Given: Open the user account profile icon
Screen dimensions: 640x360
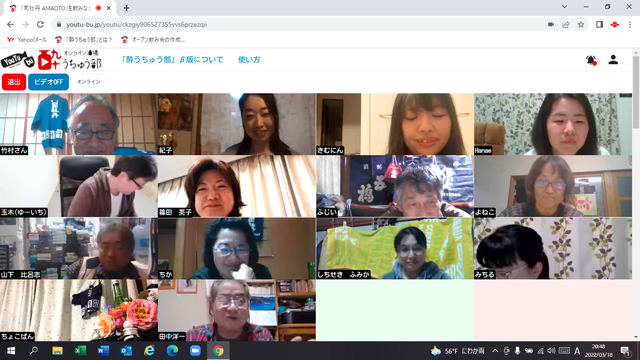Looking at the screenshot, I should (613, 60).
